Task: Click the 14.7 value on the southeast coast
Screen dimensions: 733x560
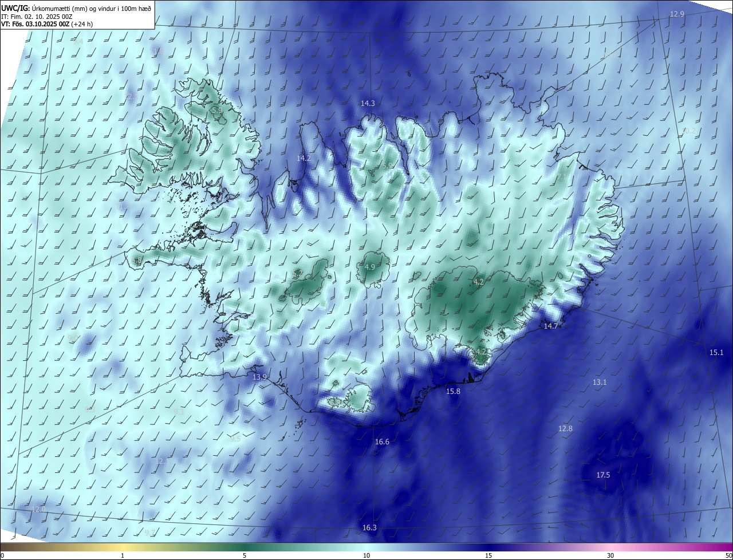Action: click(x=550, y=326)
